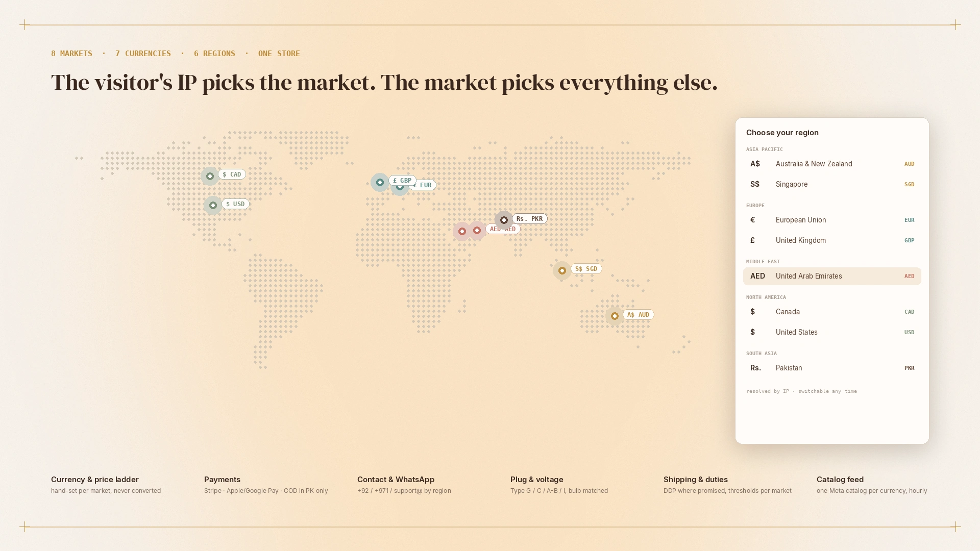The image size is (980, 551).
Task: Pick European Union region
Action: click(832, 220)
